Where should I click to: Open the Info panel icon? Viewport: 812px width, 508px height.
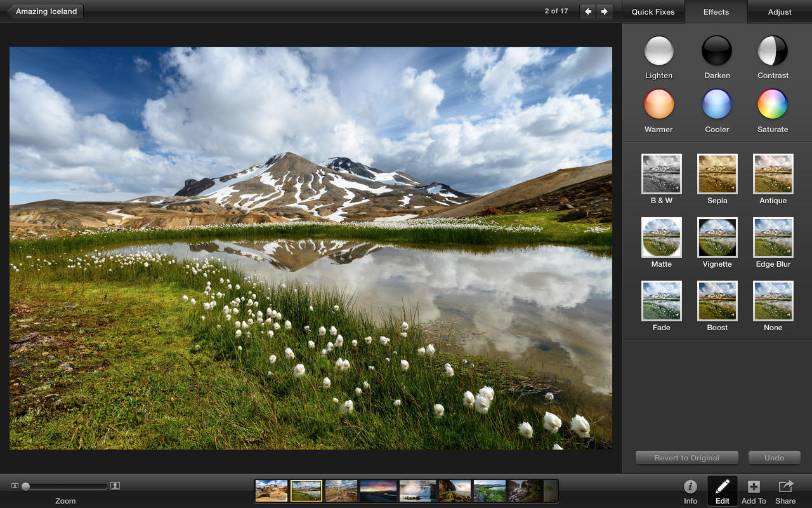tap(690, 486)
